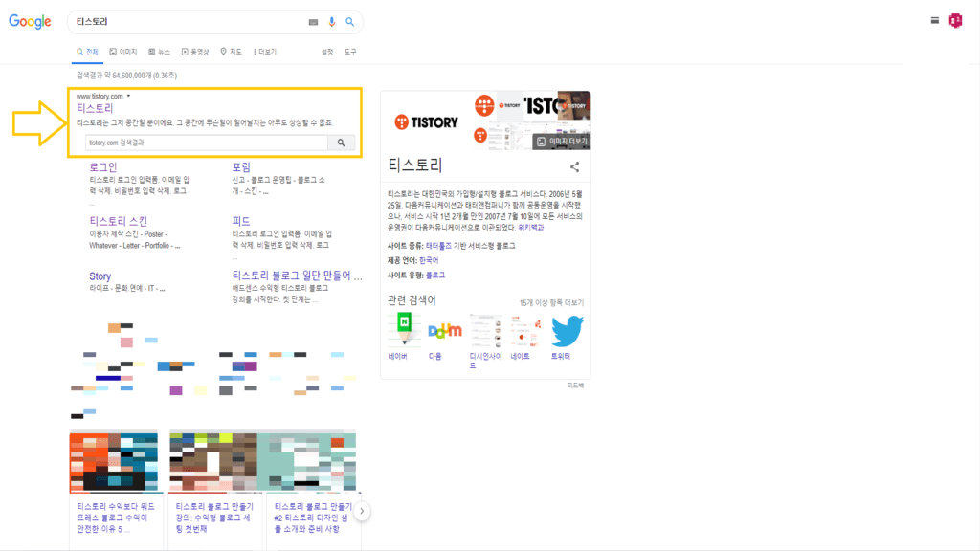The image size is (980, 551).
Task: Click the 트위터 label text
Action: [560, 357]
